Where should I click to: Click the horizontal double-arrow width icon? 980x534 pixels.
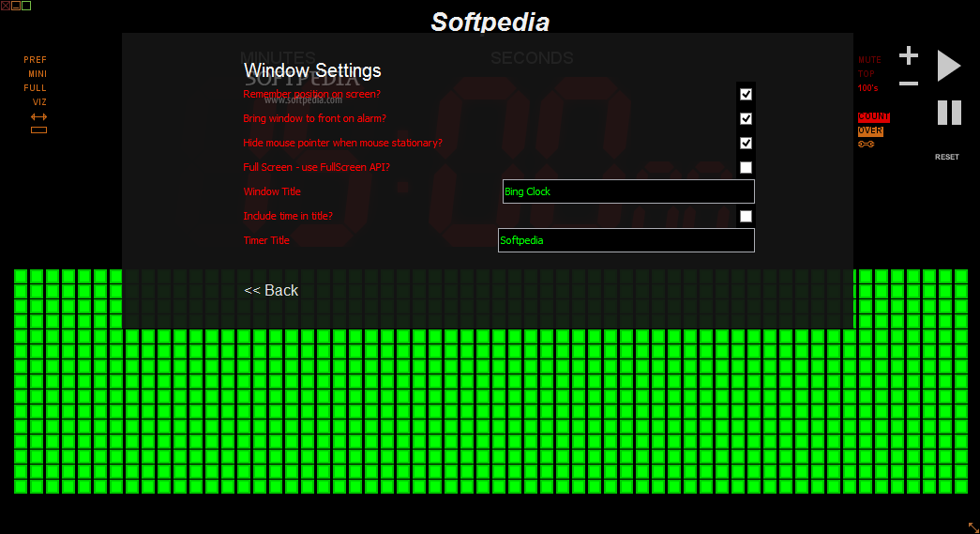pos(38,117)
